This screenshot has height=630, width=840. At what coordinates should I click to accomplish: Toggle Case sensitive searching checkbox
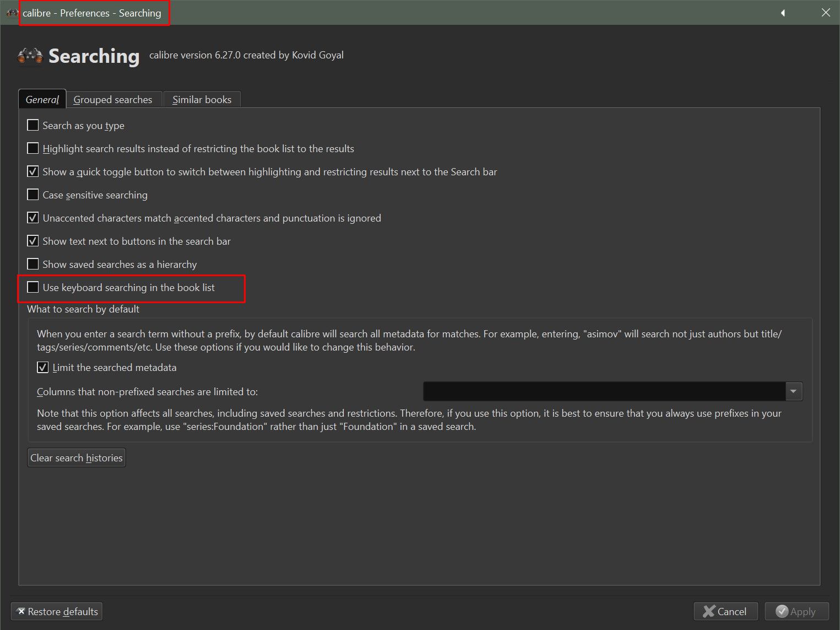(33, 195)
